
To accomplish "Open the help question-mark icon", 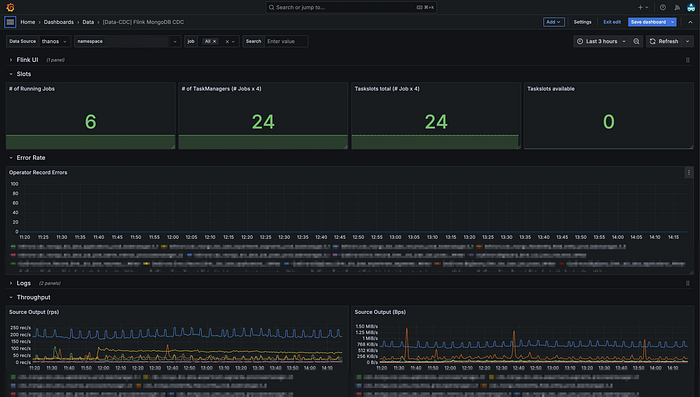I will pos(663,7).
